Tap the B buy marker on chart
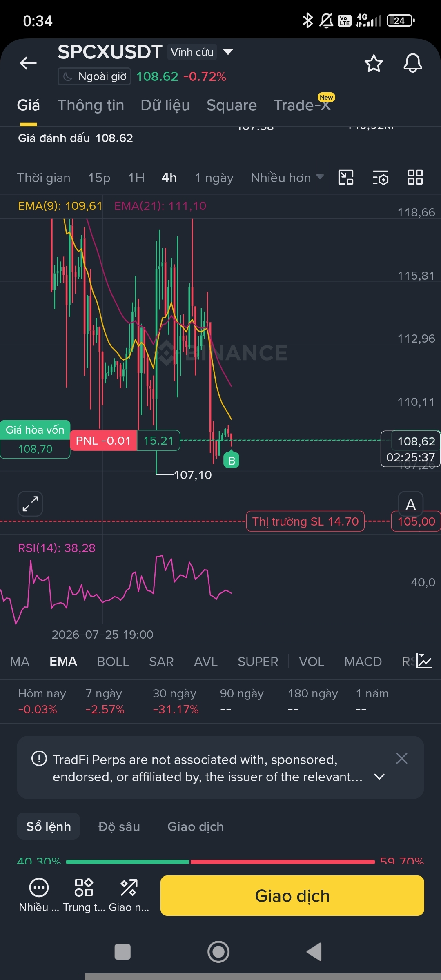Screen dimensions: 441x980 [232, 460]
